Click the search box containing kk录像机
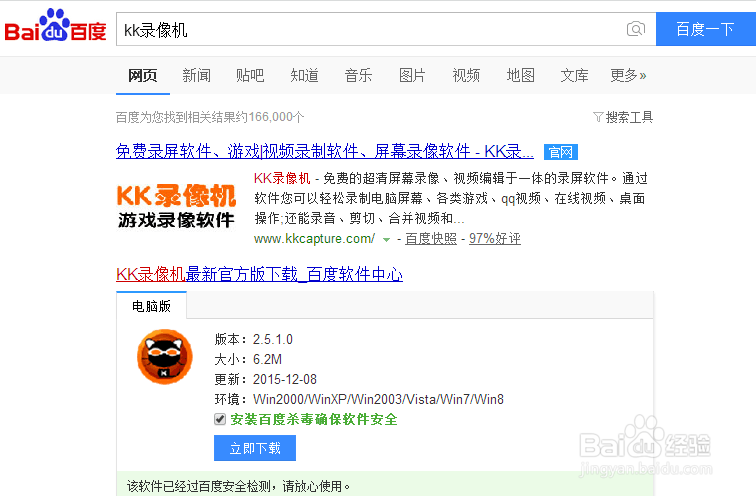This screenshot has height=496, width=756. pos(386,29)
